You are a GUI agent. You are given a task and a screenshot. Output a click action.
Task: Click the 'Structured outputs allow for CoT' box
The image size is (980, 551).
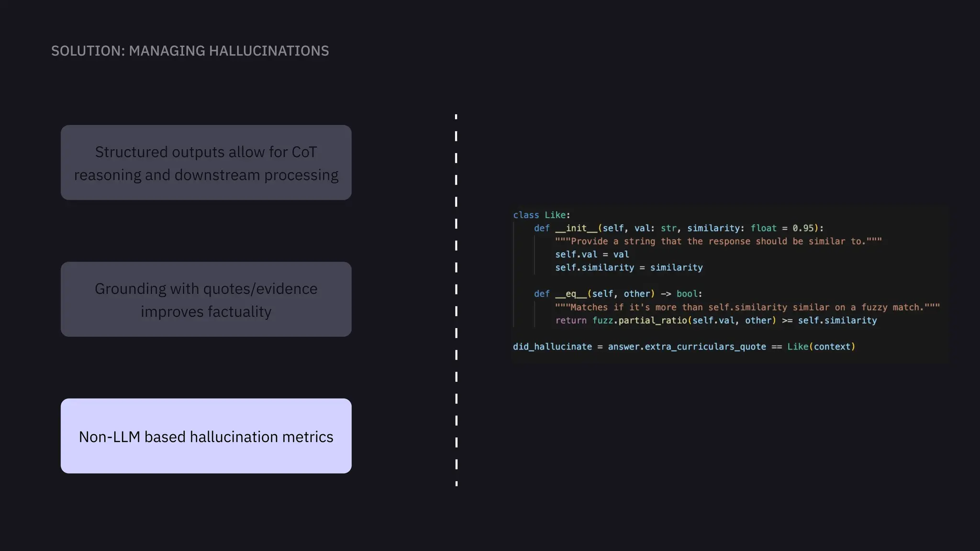pyautogui.click(x=206, y=163)
